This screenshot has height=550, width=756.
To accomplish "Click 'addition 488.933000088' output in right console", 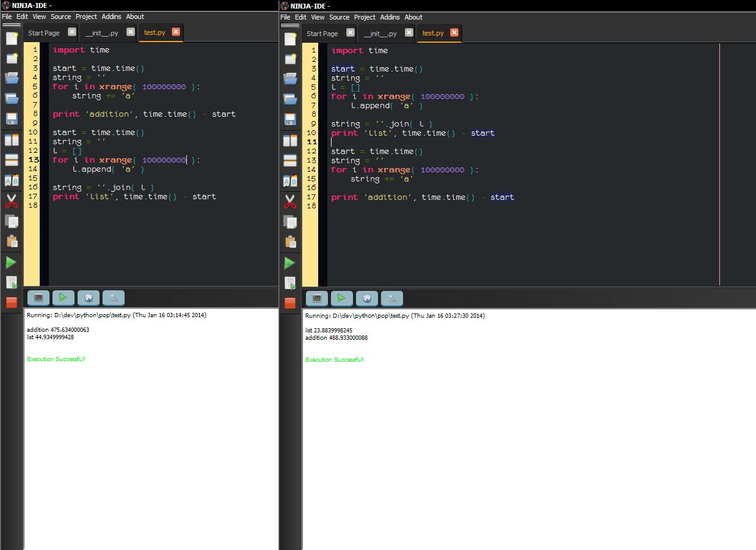I will tap(336, 337).
